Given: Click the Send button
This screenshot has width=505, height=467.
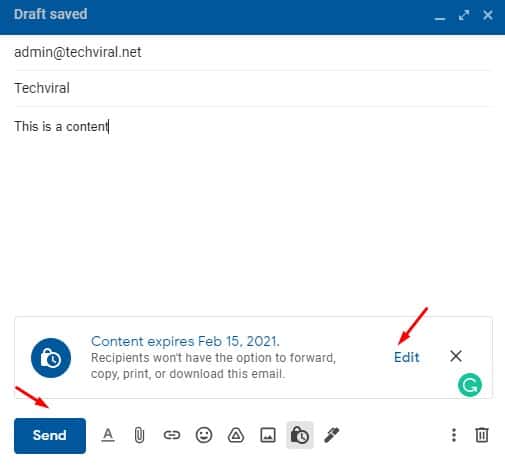Looking at the screenshot, I should click(x=50, y=435).
